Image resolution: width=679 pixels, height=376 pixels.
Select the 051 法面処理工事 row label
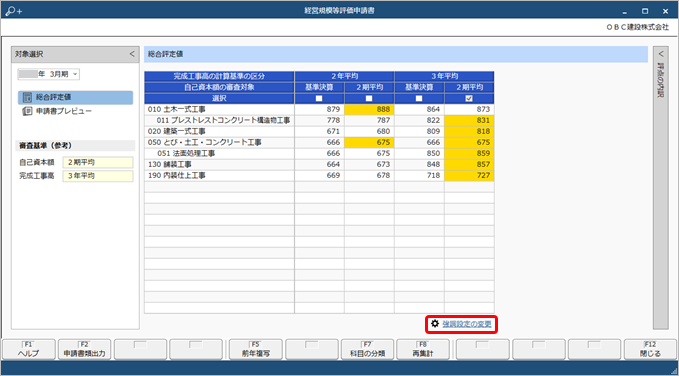point(186,153)
